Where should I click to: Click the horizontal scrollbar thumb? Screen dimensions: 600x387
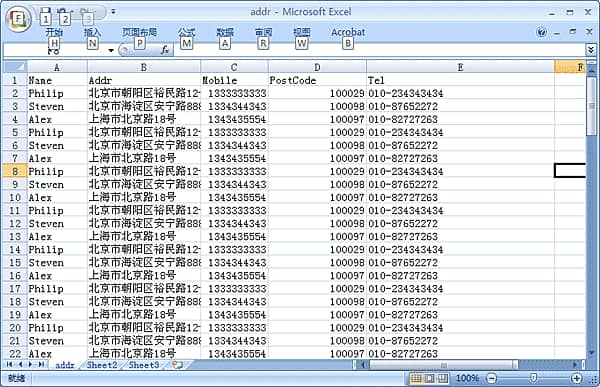point(444,365)
